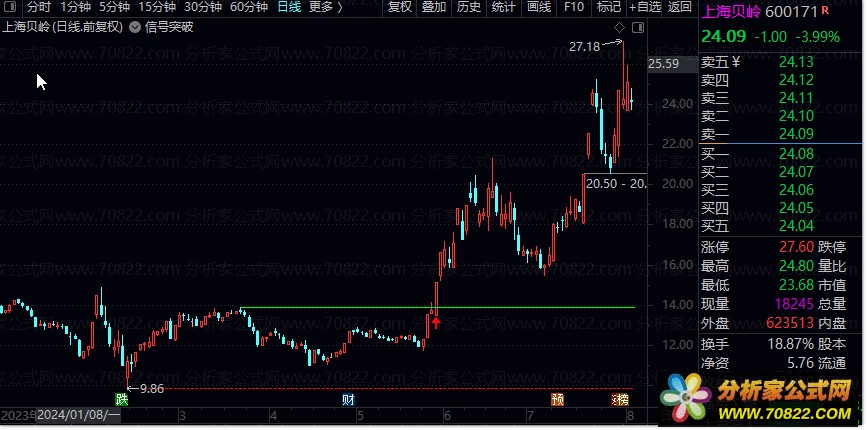This screenshot has width=868, height=430.
Task: Activate the 画线 drawing tools
Action: click(539, 7)
